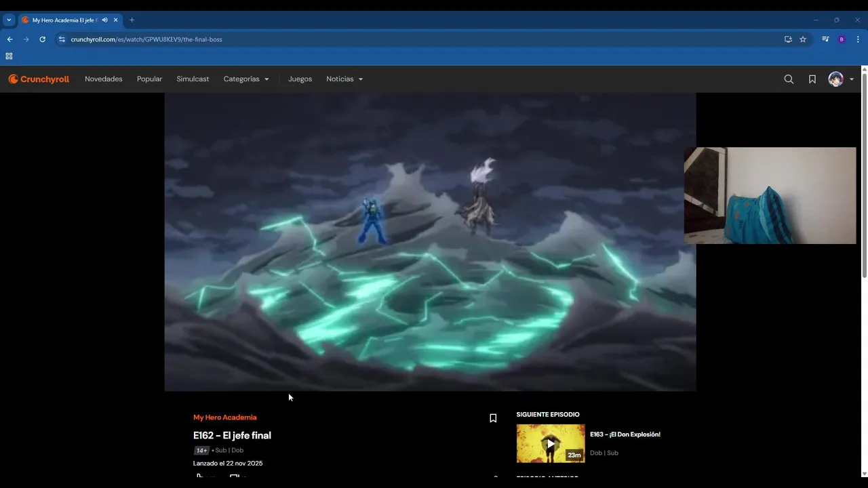This screenshot has width=868, height=488.
Task: Open the apps grid in bookmarks bar
Action: tap(9, 56)
